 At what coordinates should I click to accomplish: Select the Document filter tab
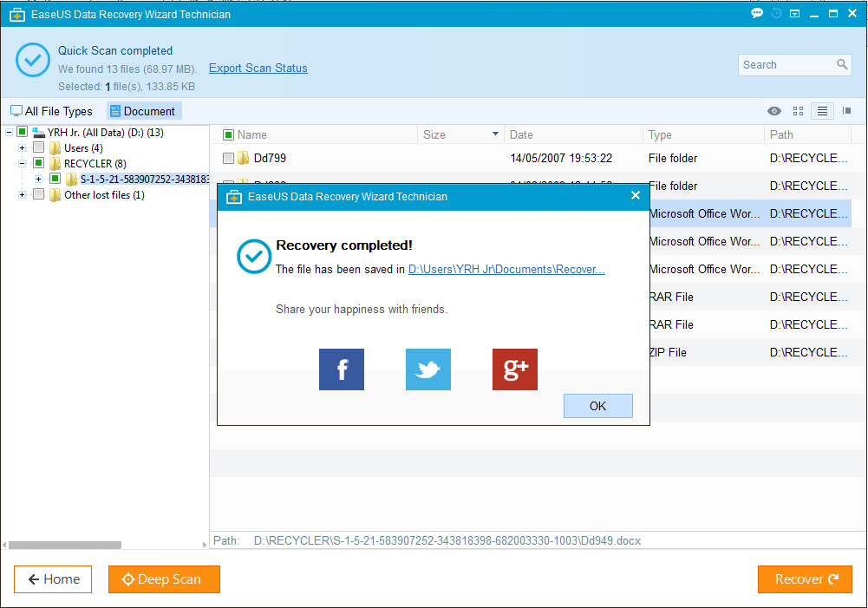144,111
